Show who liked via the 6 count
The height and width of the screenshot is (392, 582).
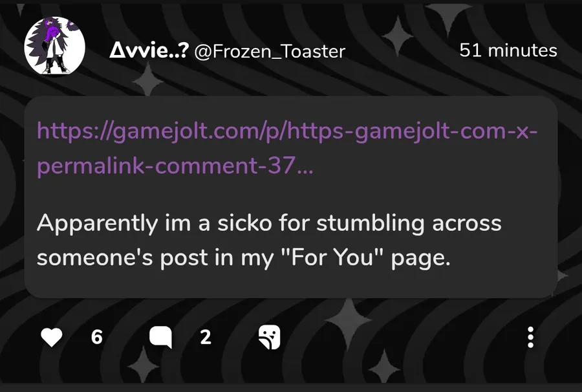(97, 337)
